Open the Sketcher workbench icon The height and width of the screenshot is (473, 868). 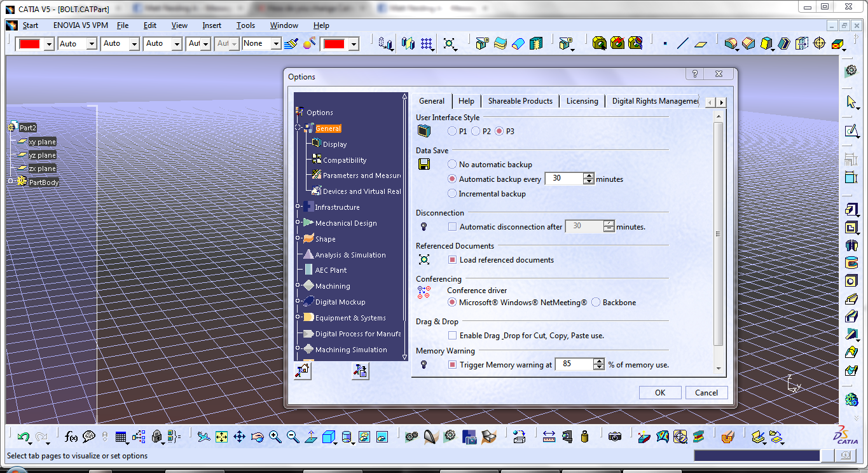pos(851,131)
